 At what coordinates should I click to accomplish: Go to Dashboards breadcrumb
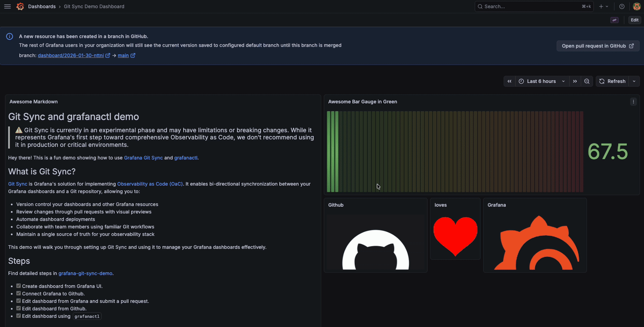click(x=42, y=6)
